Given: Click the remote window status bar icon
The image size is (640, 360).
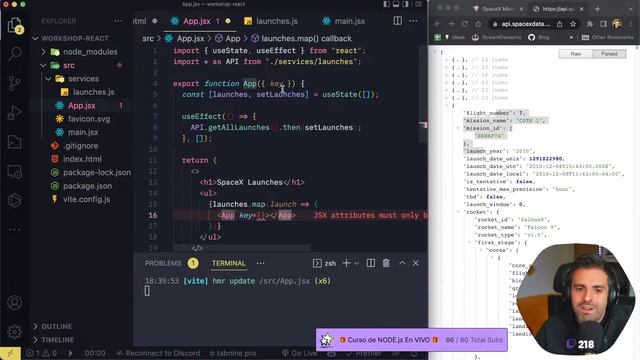Looking at the screenshot, I should pyautogui.click(x=10, y=353).
